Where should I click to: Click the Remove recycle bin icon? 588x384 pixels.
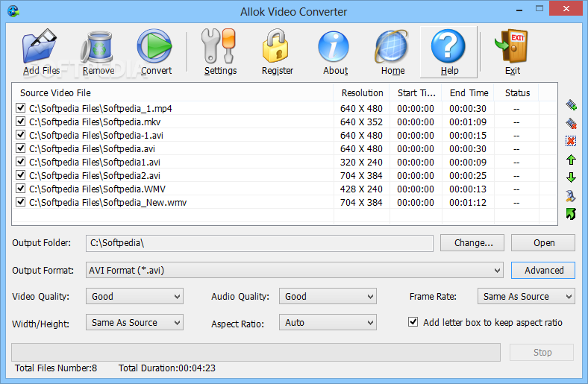(98, 47)
